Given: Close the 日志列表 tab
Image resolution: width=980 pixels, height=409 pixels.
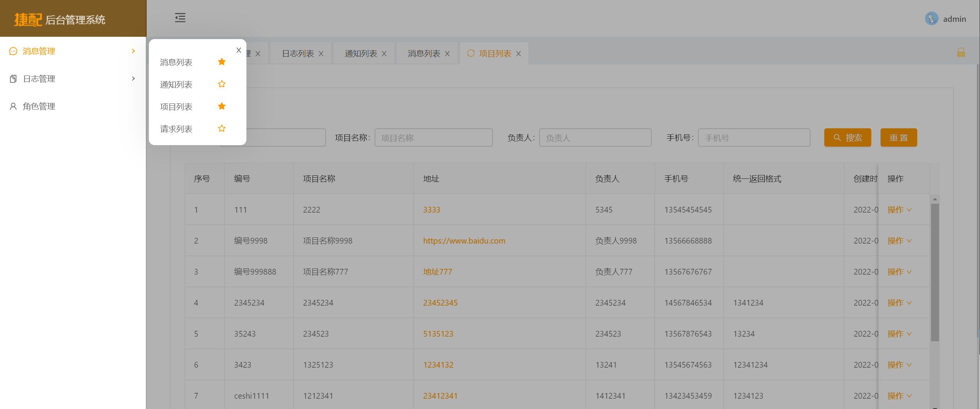Looking at the screenshot, I should [321, 54].
